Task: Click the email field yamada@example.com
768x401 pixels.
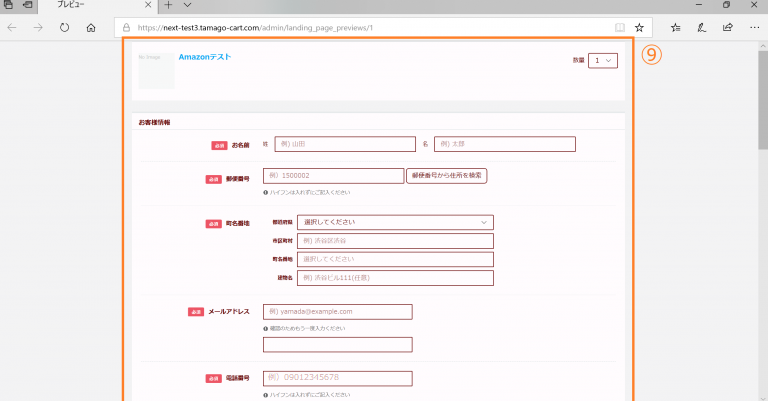Action: coord(337,312)
